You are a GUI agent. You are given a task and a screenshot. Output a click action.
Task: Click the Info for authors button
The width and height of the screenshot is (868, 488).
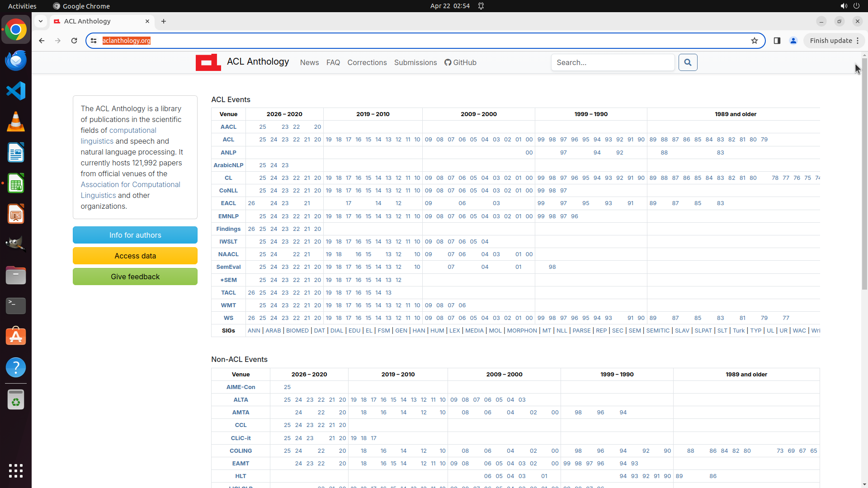(x=135, y=235)
